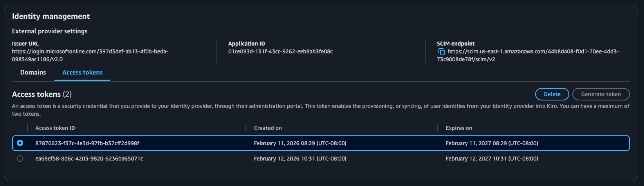Click the February 11, 2027 expiry date

pyautogui.click(x=492, y=143)
